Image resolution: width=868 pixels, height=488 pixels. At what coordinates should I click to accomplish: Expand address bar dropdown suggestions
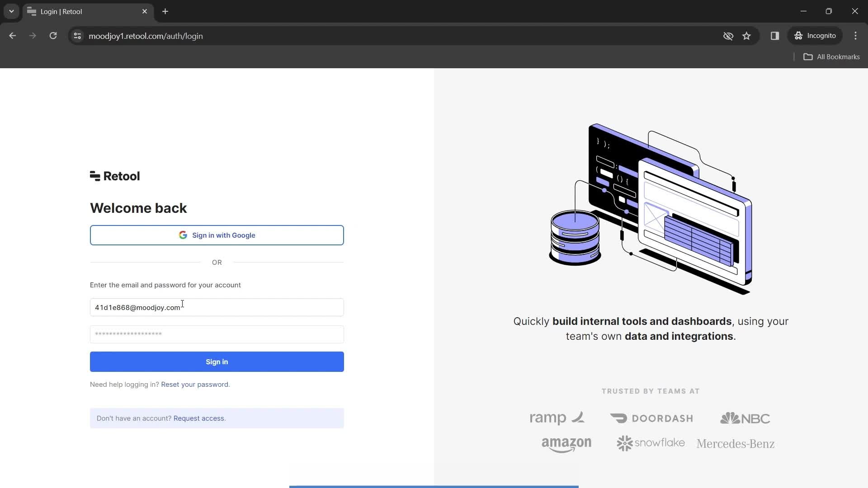pos(11,11)
